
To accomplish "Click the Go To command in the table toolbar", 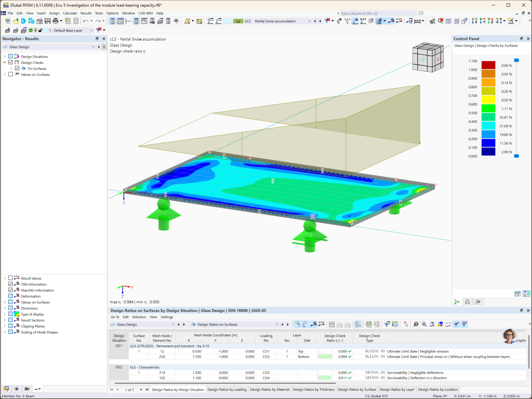I will click(x=115, y=317).
